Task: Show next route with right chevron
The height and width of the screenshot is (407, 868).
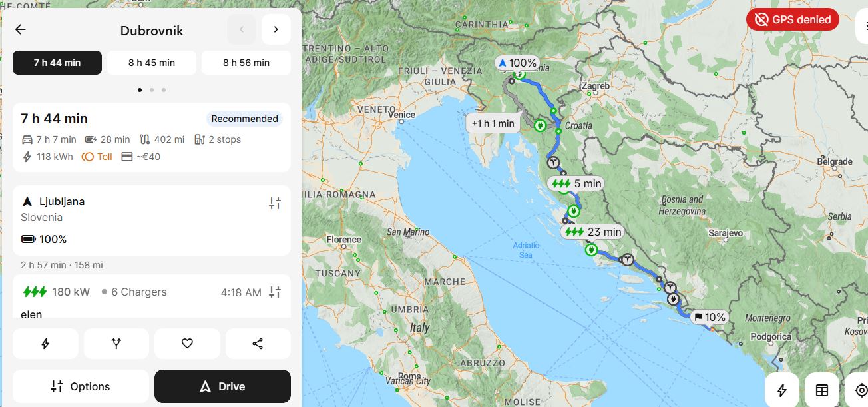Action: (276, 29)
